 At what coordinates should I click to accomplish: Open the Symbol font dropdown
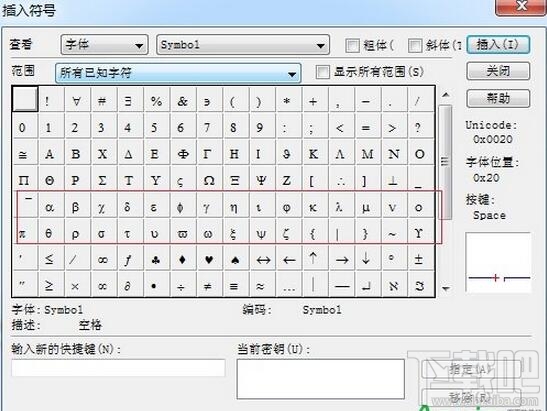243,45
